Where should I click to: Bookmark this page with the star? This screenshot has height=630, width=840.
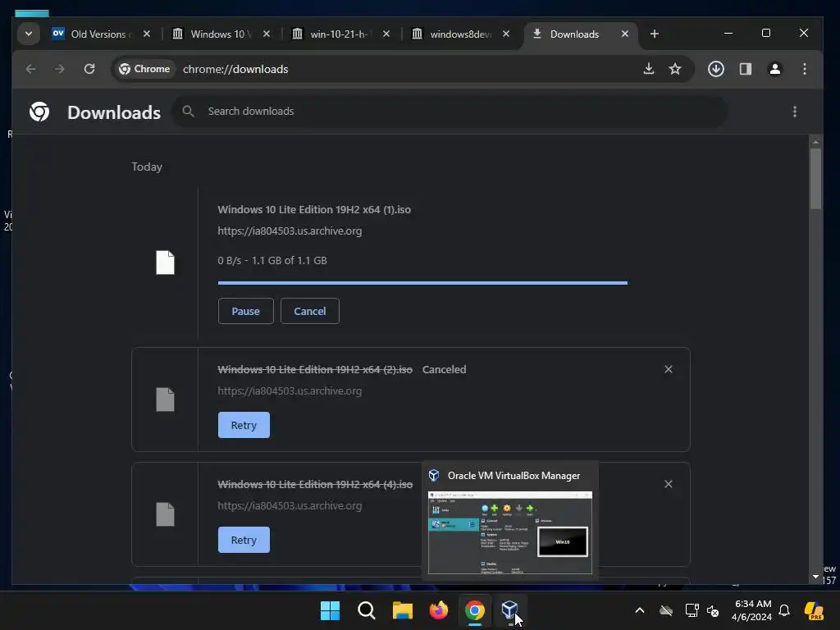tap(675, 69)
